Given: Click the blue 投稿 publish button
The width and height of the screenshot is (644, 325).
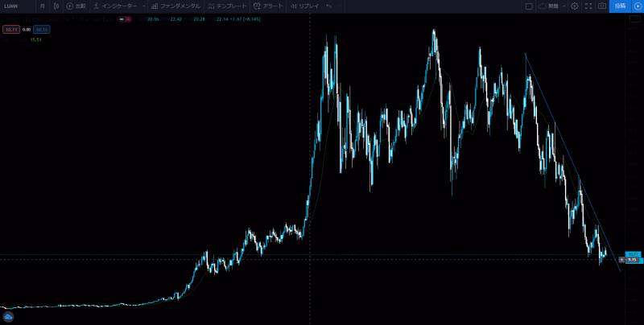Looking at the screenshot, I should point(619,6).
